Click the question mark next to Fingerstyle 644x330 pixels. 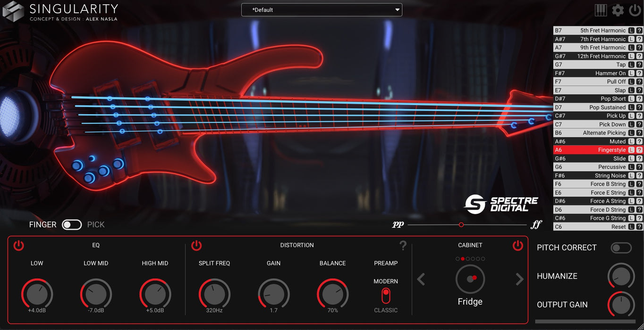[x=640, y=149]
